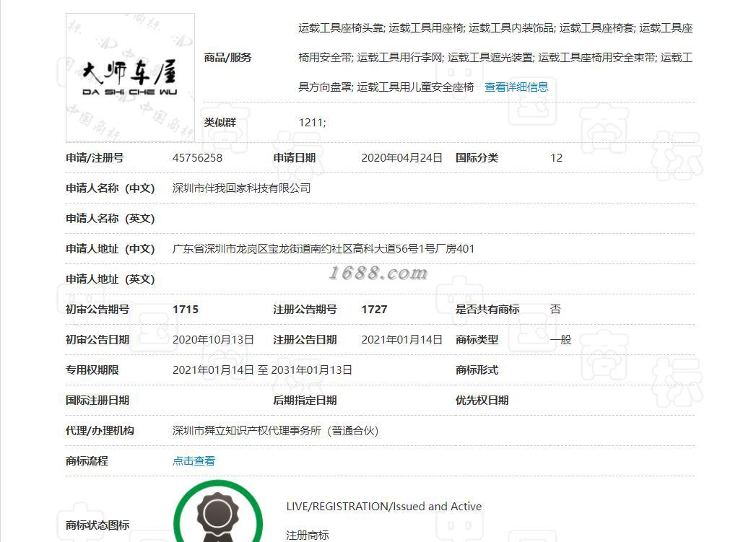Click the 后期指定日期 label
Screen dimensions: 756x542
[305, 401]
